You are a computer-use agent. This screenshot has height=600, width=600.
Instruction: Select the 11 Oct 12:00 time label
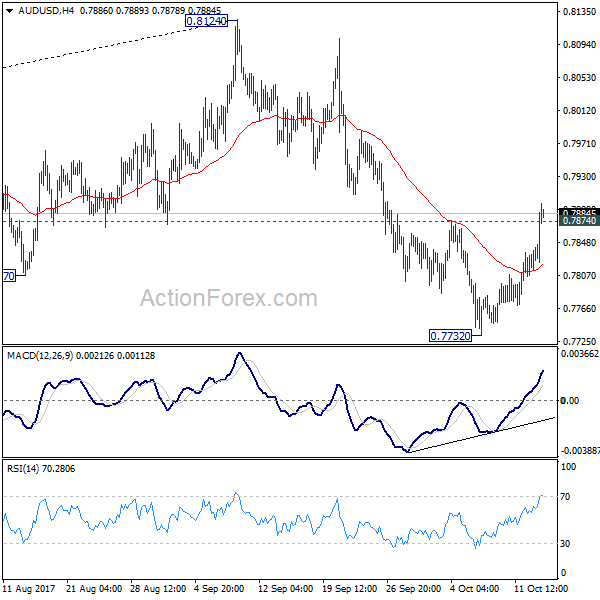[x=541, y=589]
